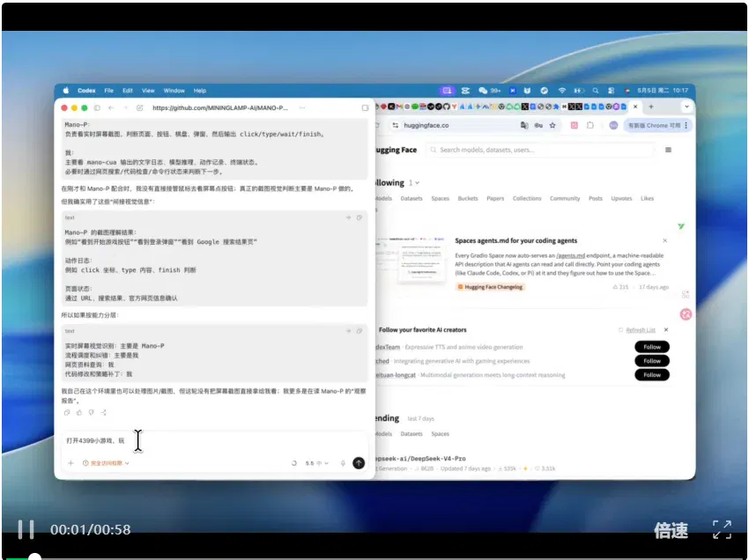Select the Papers tab under Following
The width and height of the screenshot is (749, 560).
(495, 199)
